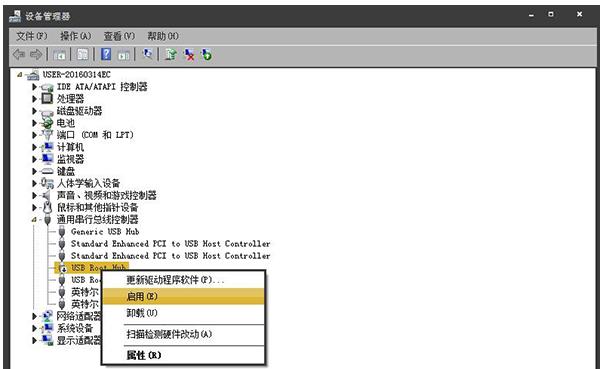Click the Scan for hardware changes toolbar icon

(x=147, y=54)
